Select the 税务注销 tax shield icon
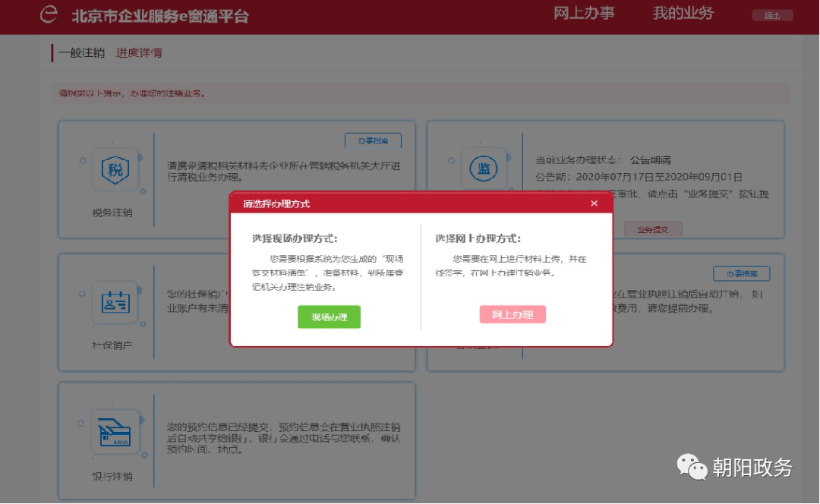Viewport: 820px width, 504px height. pos(115,169)
